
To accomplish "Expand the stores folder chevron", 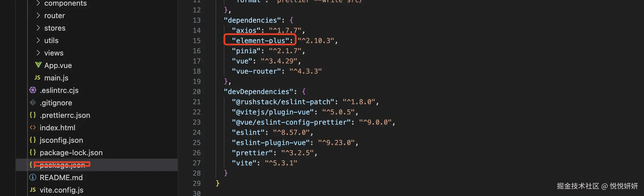I will point(38,28).
